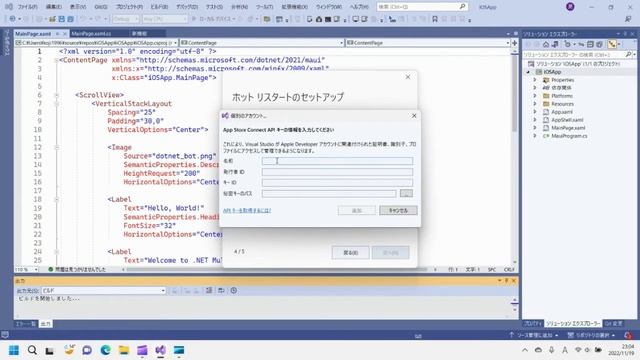Expand the Resources folder
Image resolution: width=640 pixels, height=360 pixels.
point(535,104)
